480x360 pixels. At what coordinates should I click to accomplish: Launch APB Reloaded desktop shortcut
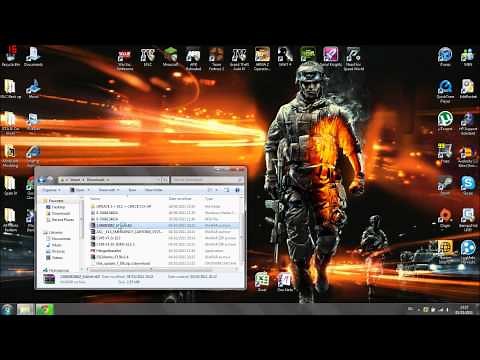(x=193, y=59)
